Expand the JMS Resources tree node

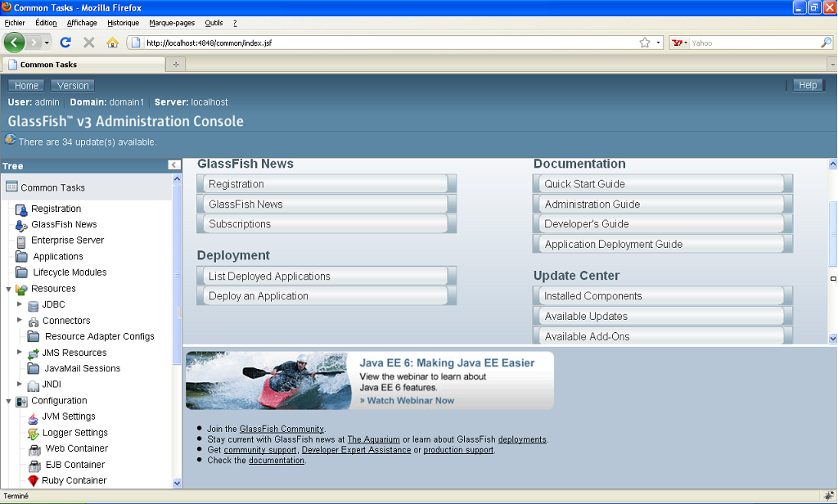click(20, 353)
